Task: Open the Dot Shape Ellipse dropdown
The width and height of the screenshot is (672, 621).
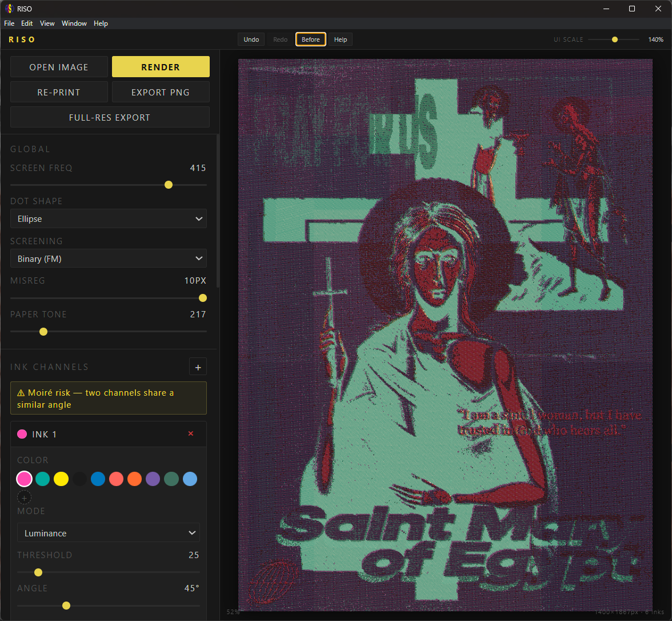Action: click(x=109, y=218)
